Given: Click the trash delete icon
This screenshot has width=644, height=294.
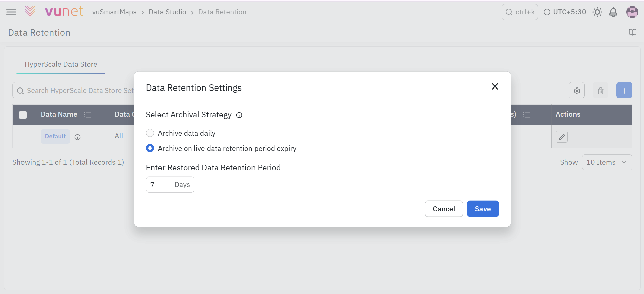Looking at the screenshot, I should coord(601,91).
